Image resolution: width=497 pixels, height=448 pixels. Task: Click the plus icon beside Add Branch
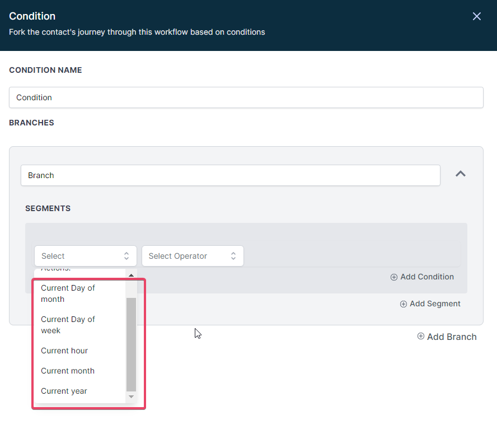421,337
